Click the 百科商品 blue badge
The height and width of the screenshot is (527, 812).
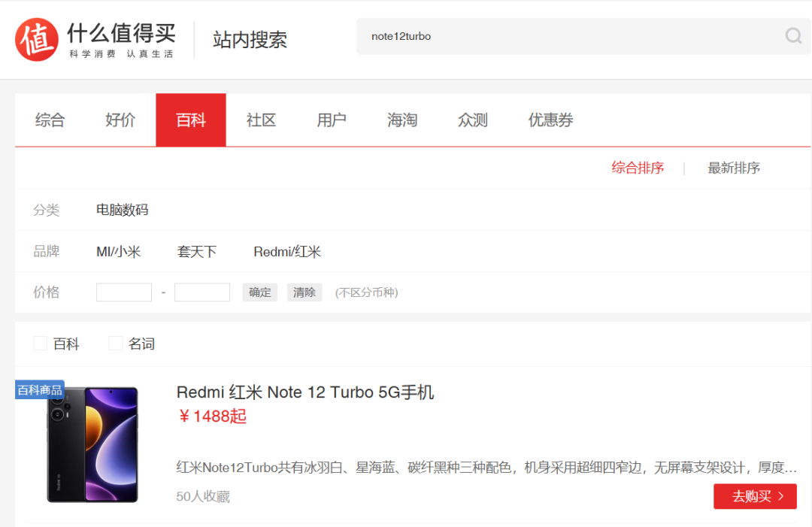40,390
